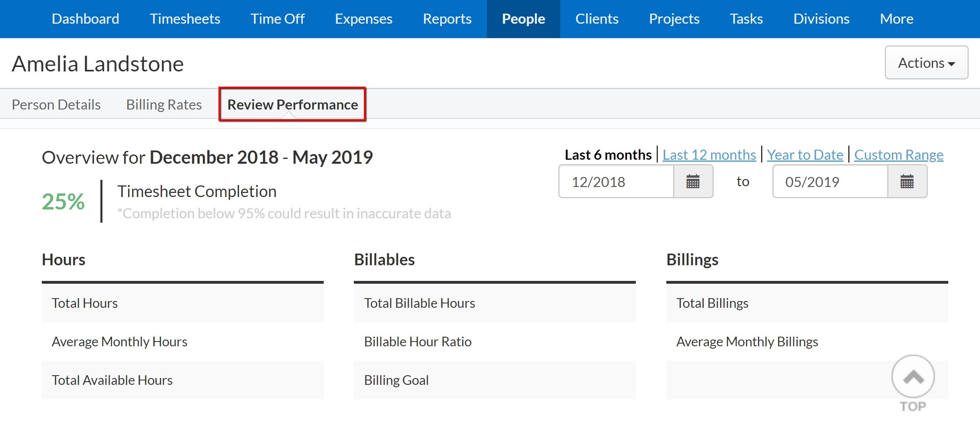Click the Timesheet Completion label
This screenshot has height=437, width=980.
(x=197, y=191)
